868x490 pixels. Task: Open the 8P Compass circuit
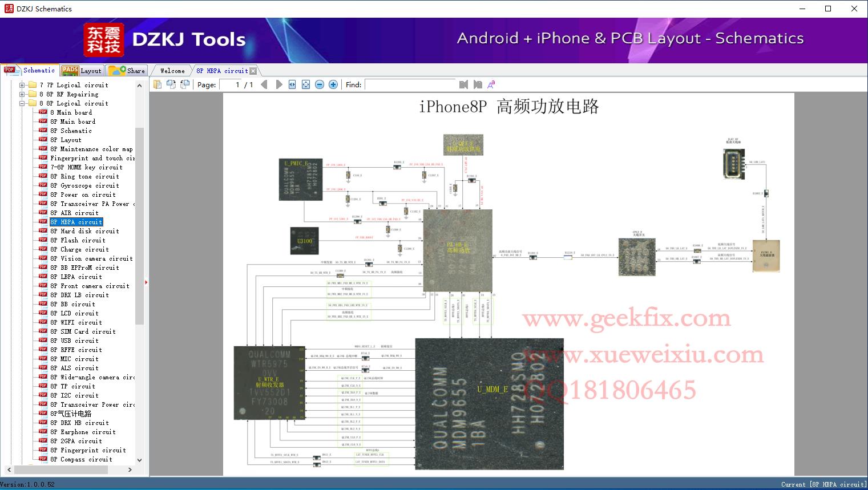[x=81, y=459]
